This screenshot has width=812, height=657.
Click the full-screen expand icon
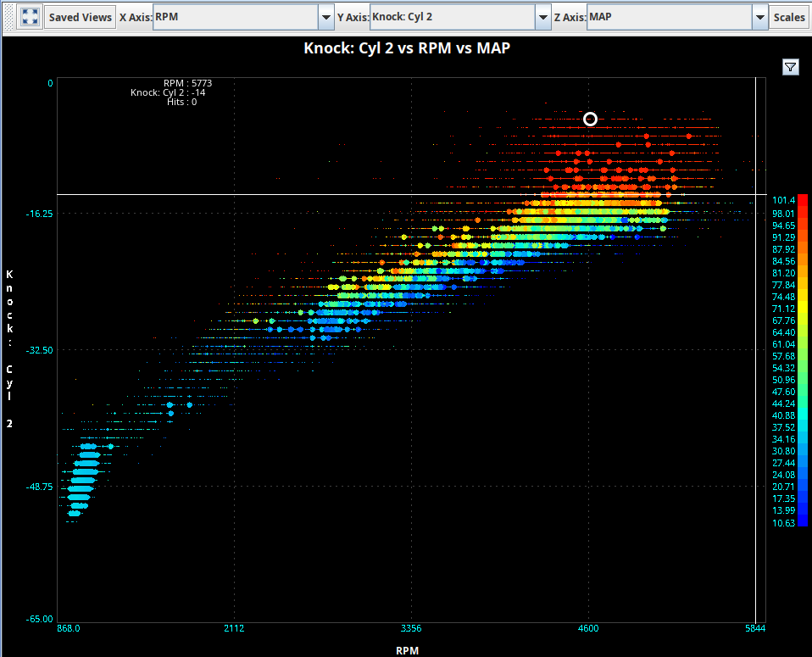pyautogui.click(x=30, y=17)
